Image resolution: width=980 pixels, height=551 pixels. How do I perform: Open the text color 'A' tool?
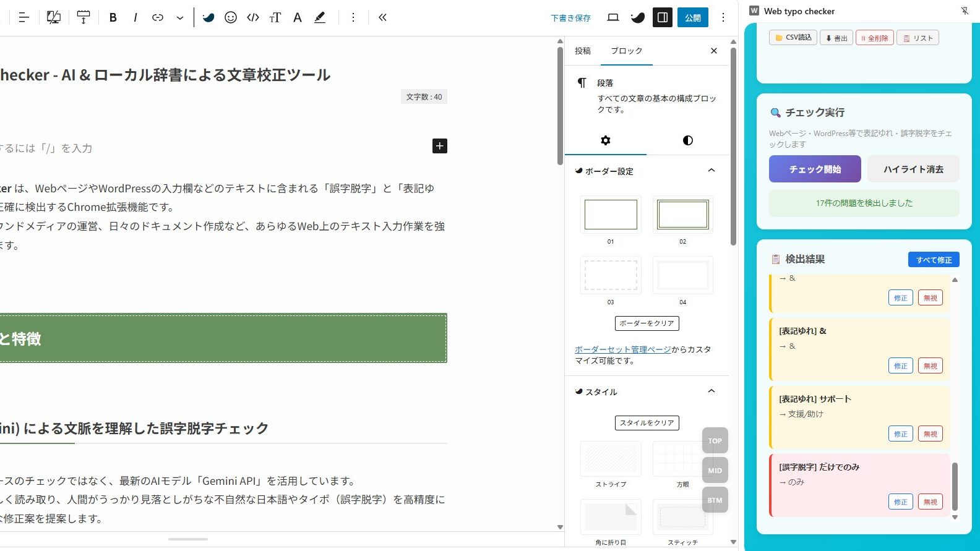coord(298,17)
